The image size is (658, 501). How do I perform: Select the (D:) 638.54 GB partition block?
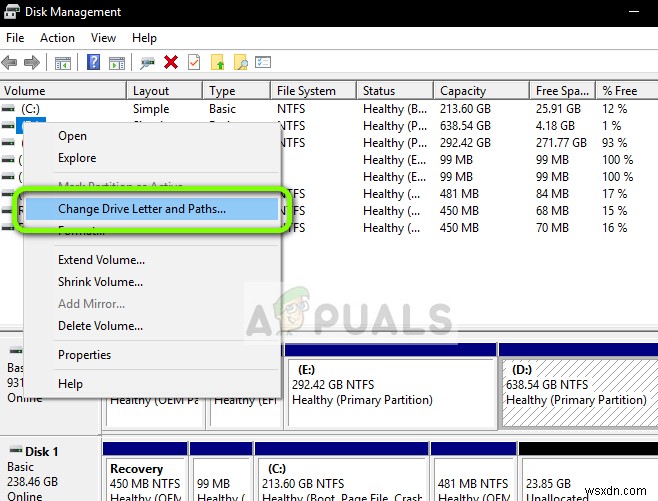[x=579, y=387]
